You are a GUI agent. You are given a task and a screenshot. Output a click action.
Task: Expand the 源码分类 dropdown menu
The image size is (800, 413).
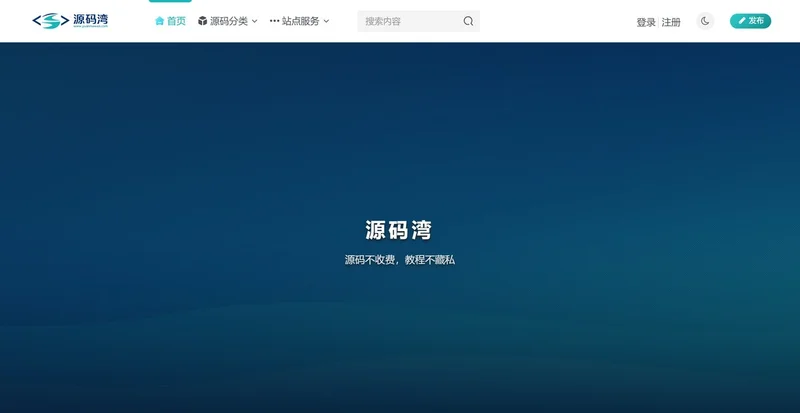click(228, 21)
